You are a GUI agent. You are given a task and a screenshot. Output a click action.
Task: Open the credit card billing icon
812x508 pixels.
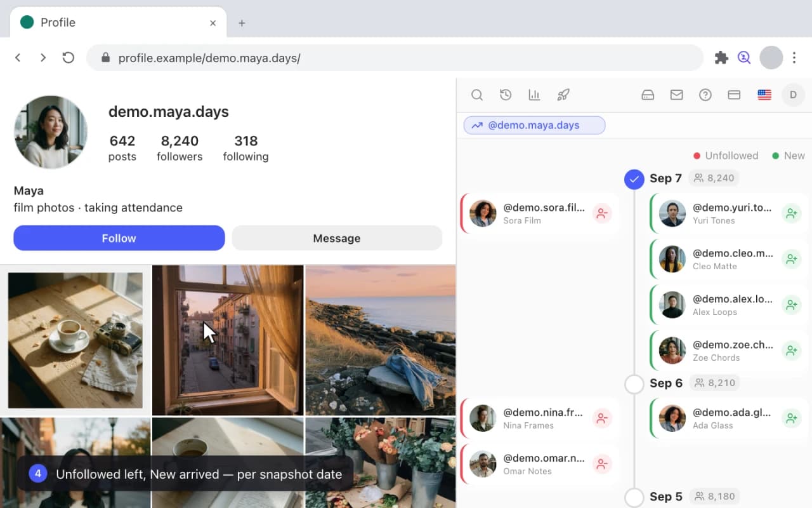[734, 95]
